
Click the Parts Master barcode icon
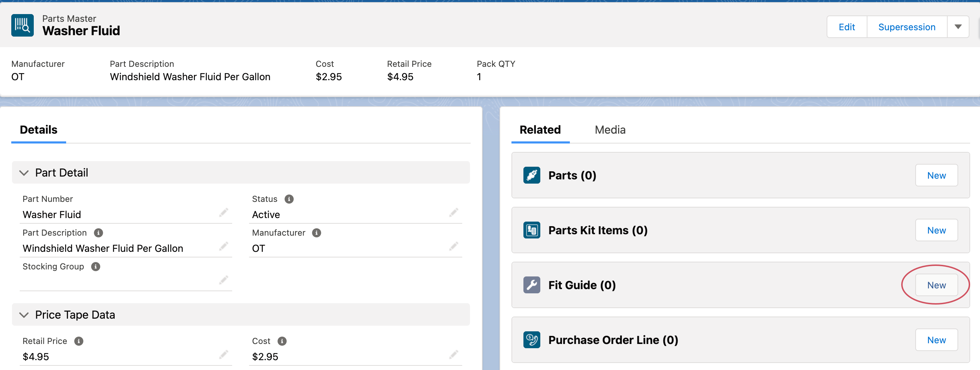23,25
